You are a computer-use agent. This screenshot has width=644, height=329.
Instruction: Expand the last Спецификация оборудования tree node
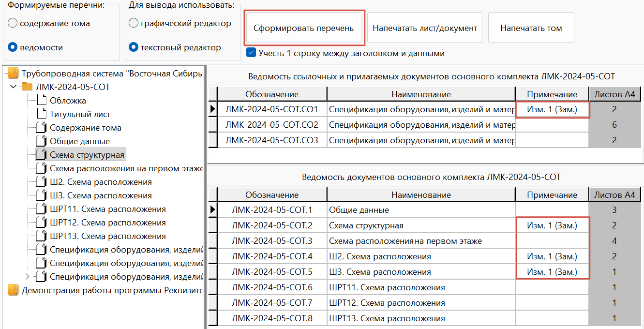coord(27,277)
